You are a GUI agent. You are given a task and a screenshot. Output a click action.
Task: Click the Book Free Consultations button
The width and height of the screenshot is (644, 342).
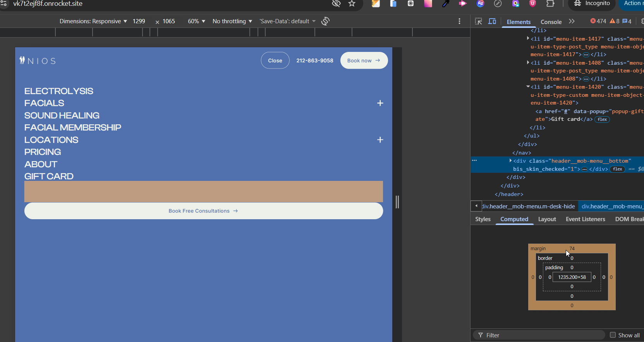[x=204, y=211]
